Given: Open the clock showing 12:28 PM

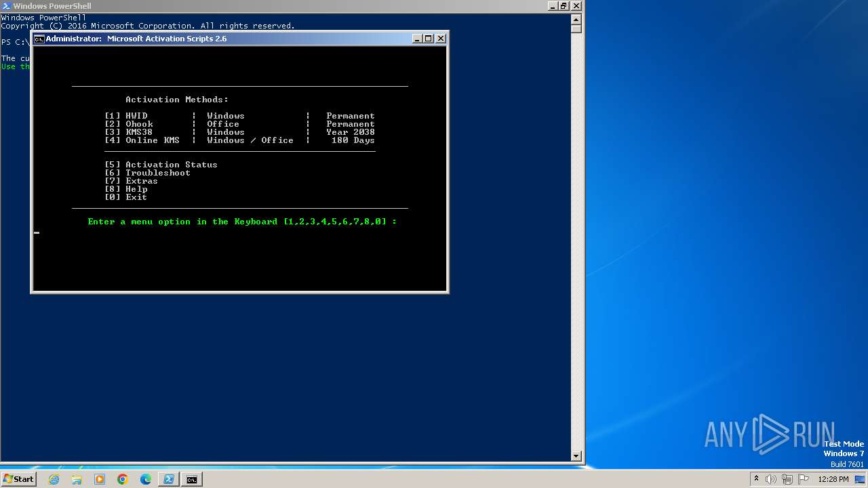Looking at the screenshot, I should point(833,479).
